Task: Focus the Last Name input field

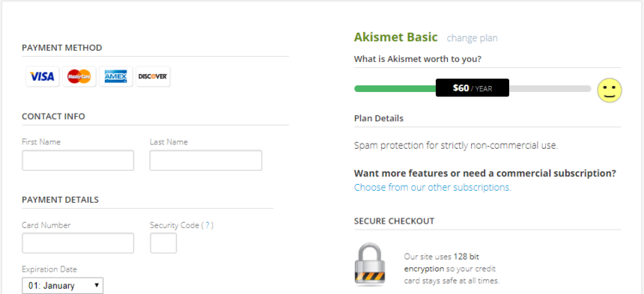Action: (206, 160)
